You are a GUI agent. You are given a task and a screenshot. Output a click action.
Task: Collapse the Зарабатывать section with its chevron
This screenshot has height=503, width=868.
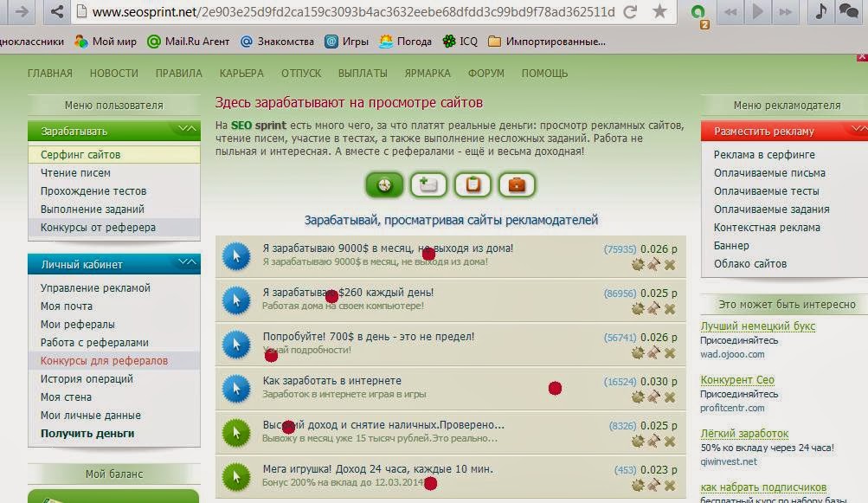click(187, 130)
